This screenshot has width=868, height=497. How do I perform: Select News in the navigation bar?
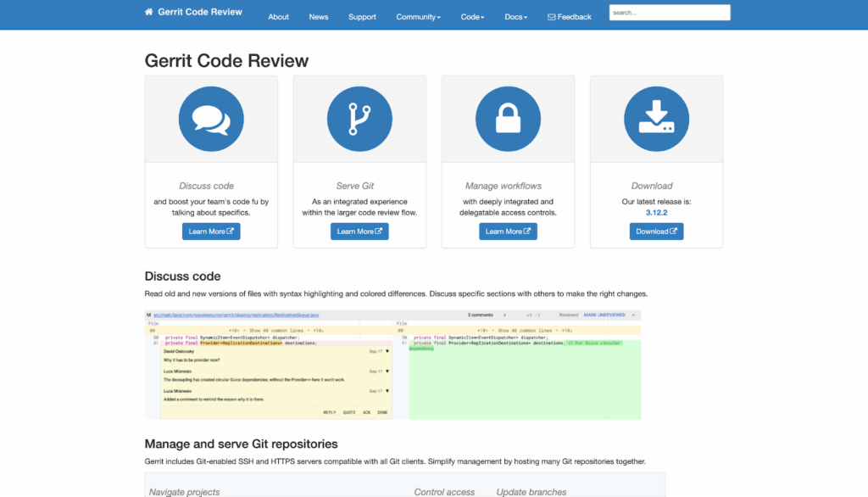318,16
